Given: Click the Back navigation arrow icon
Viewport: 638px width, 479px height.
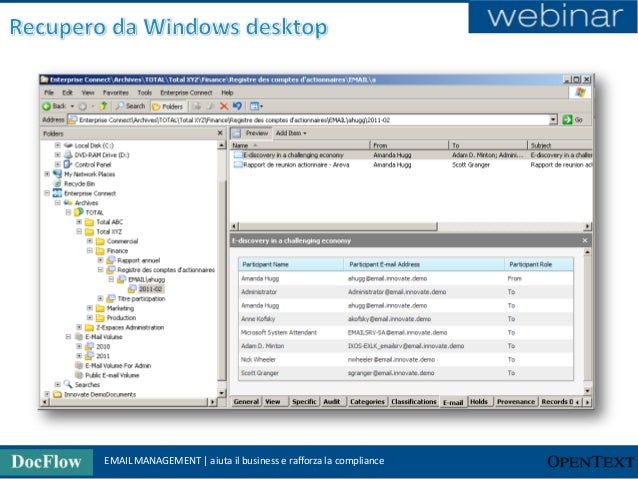Looking at the screenshot, I should click(x=47, y=106).
